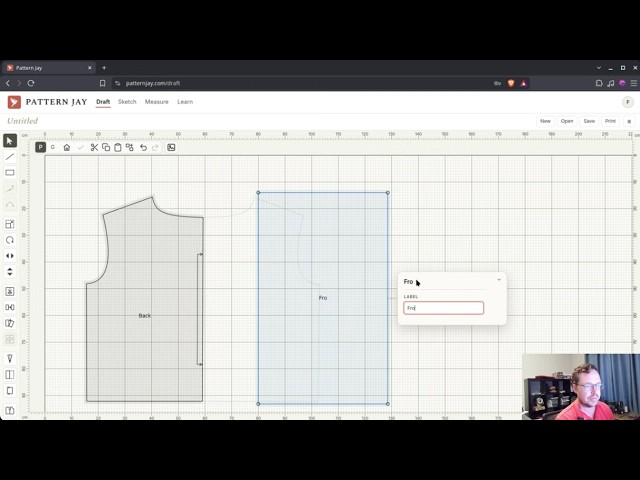Open the Learn tab
This screenshot has width=640, height=480.
(185, 102)
